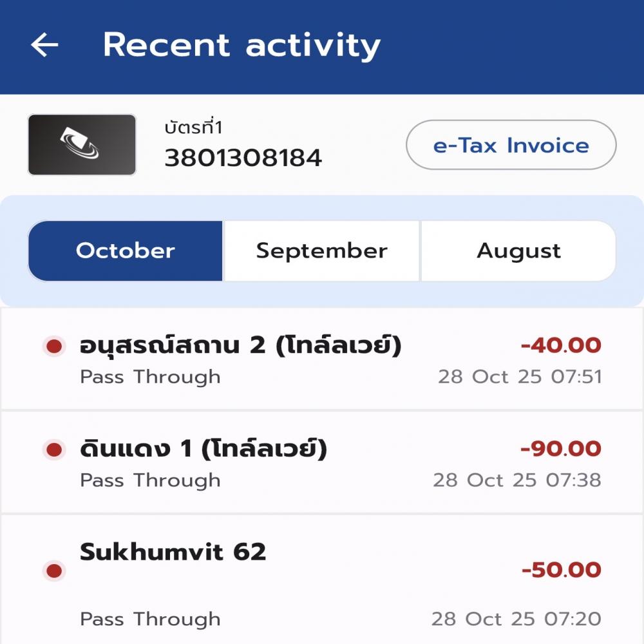
Task: Click red dot beside Sukhumvit 62 entry
Action: [x=55, y=571]
